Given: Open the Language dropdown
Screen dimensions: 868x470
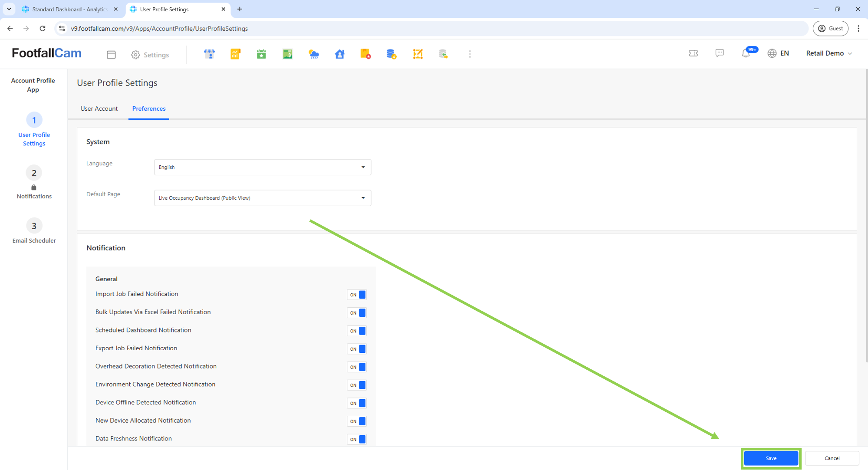Looking at the screenshot, I should tap(262, 167).
